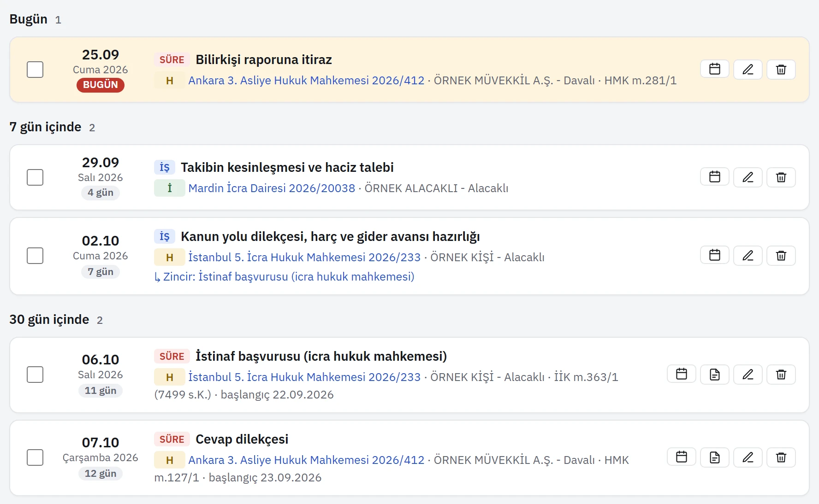Edit the Takibin kesinleşmesi ve haciz talebi entry
819x504 pixels.
pos(748,177)
